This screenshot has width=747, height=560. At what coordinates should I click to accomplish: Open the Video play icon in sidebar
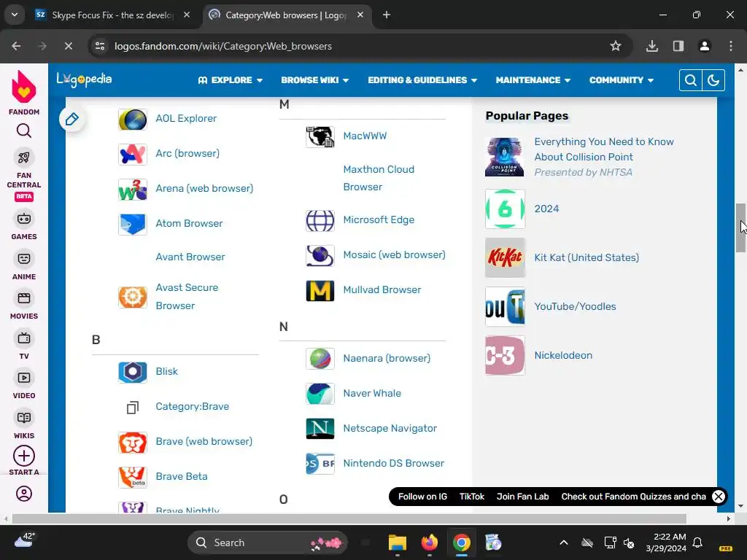24,378
